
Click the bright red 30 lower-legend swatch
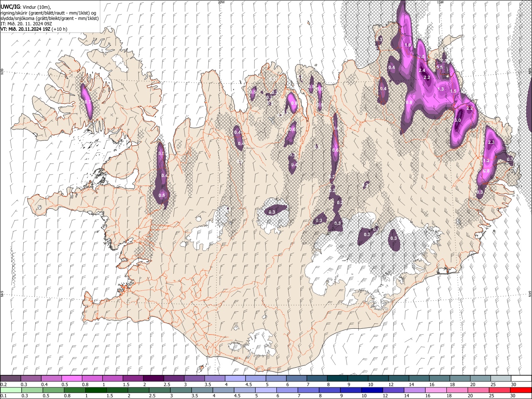(x=521, y=390)
